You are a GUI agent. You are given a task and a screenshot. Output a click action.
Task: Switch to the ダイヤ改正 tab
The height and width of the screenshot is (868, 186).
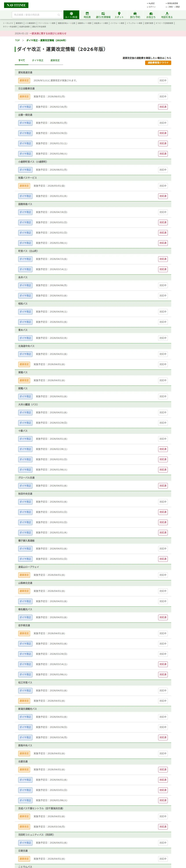click(x=38, y=60)
